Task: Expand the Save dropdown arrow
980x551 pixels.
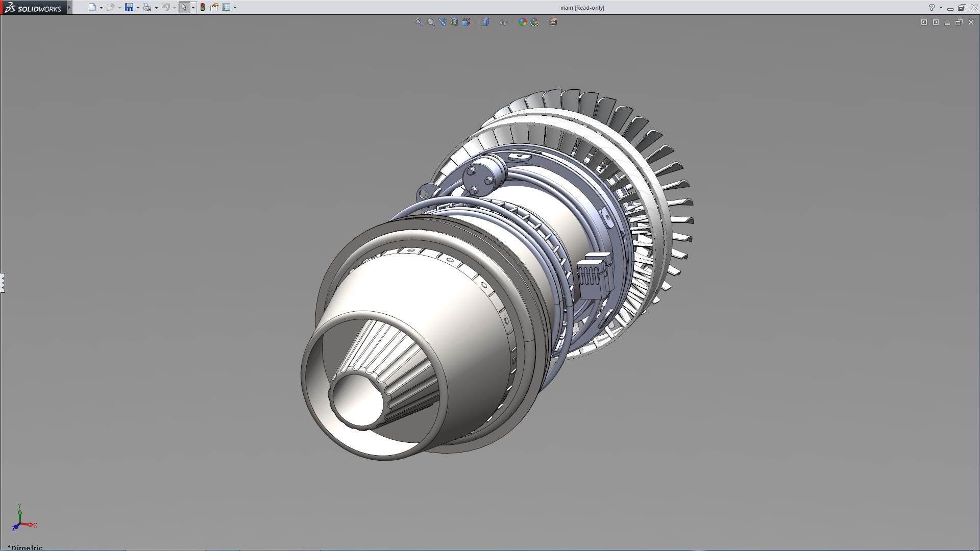Action: 138,8
